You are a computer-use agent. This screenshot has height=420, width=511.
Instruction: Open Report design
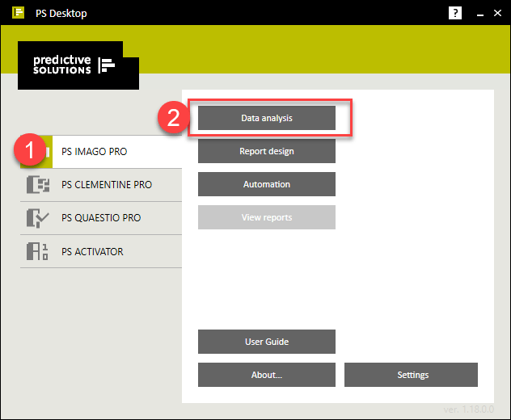pos(267,151)
